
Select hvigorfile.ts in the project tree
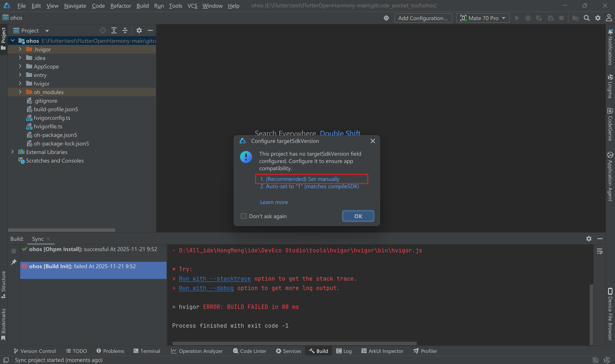click(x=48, y=126)
